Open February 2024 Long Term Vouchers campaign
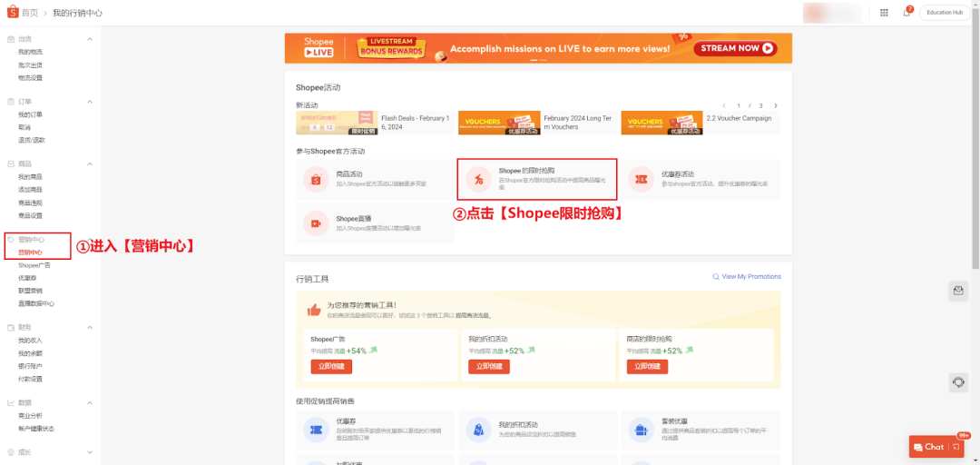This screenshot has height=465, width=980. pos(537,123)
